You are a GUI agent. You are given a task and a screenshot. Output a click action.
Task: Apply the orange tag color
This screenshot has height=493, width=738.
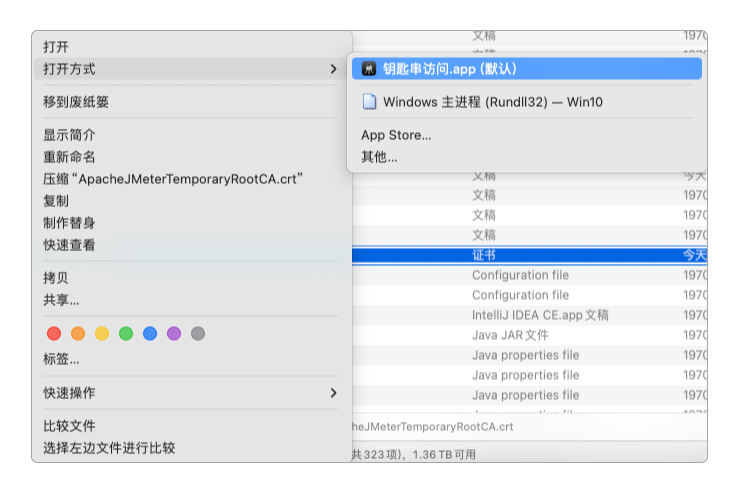click(78, 333)
